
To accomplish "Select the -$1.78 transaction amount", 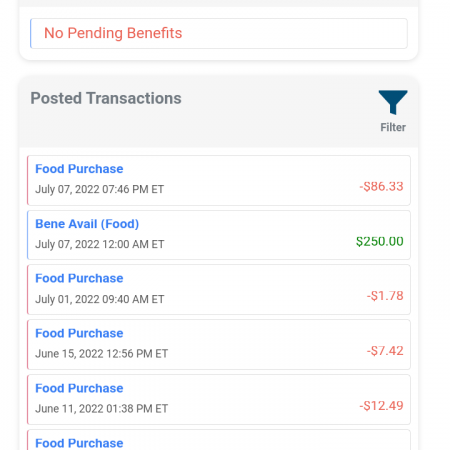I will click(x=385, y=296).
